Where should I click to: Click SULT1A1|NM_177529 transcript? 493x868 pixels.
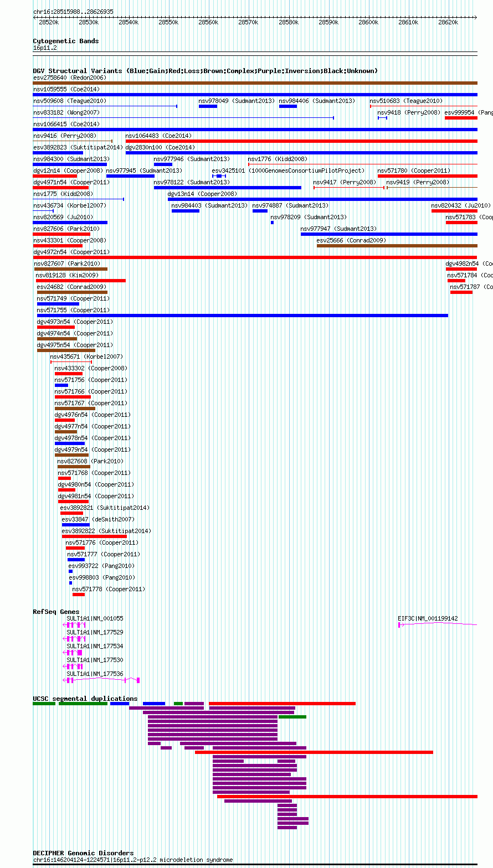pos(95,632)
